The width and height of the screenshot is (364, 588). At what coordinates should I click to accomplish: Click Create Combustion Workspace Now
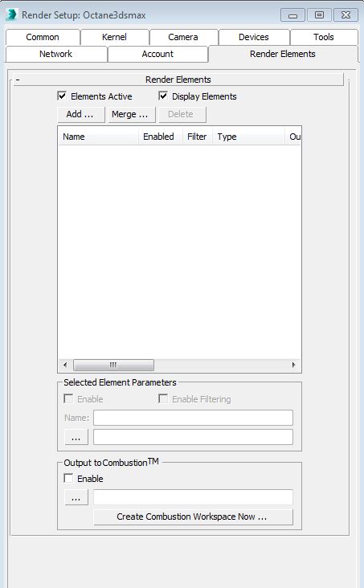(x=193, y=517)
